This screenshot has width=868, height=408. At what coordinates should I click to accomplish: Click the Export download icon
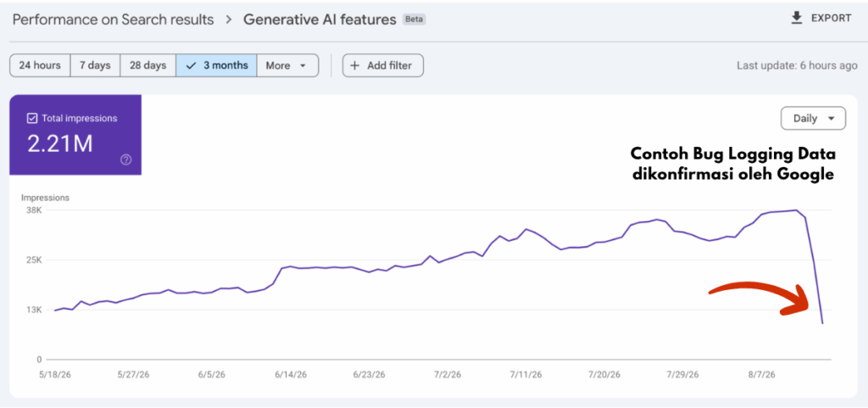coord(797,19)
